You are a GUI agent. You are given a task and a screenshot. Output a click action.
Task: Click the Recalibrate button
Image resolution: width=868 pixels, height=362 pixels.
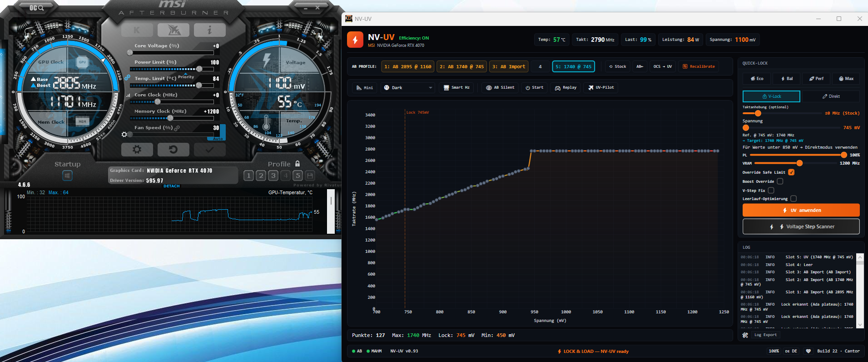click(x=699, y=66)
